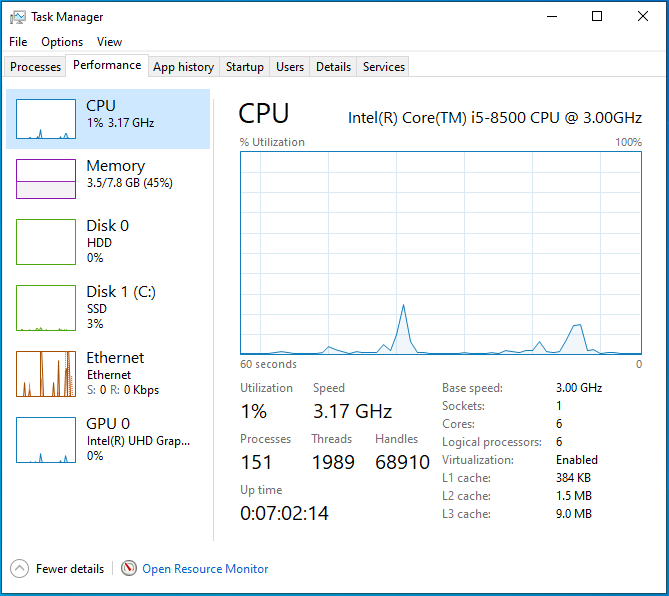The height and width of the screenshot is (596, 669).
Task: Open the Options menu
Action: (x=62, y=42)
